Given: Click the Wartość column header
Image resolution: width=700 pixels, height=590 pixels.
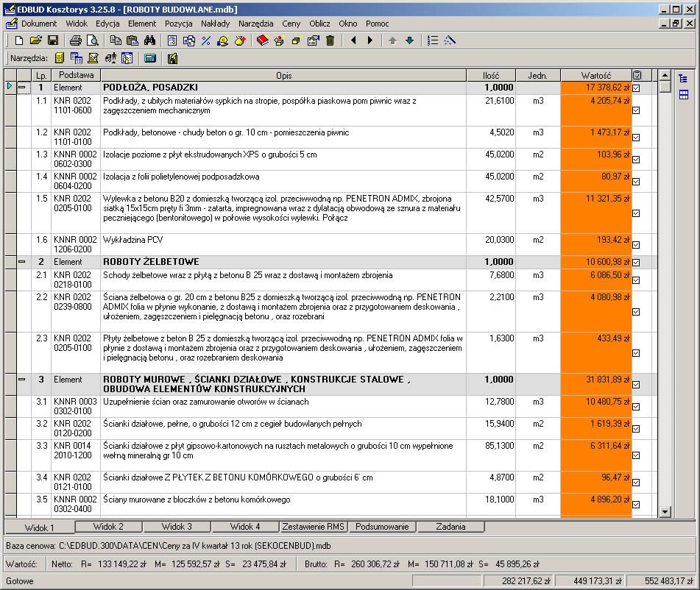Looking at the screenshot, I should tap(596, 76).
